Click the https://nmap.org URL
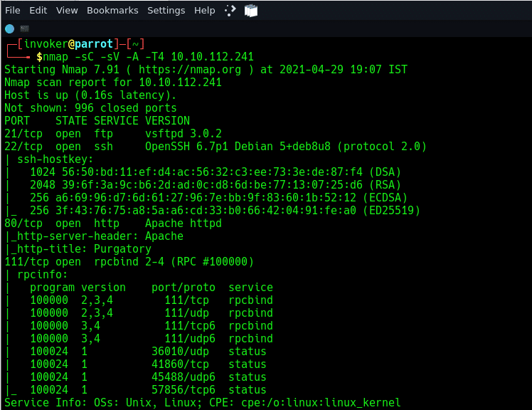532x410 pixels. [x=190, y=69]
